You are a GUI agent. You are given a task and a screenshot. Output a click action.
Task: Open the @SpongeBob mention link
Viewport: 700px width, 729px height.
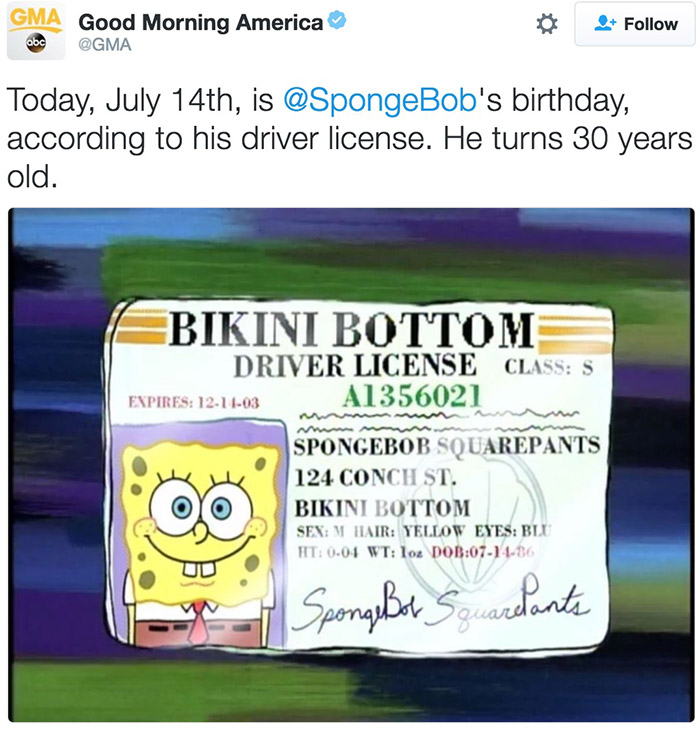362,102
